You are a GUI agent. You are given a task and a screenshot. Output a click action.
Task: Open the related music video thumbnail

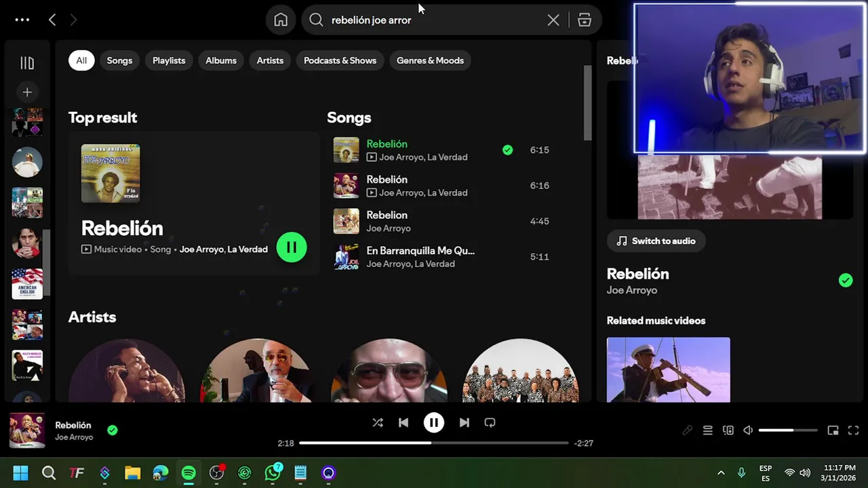click(x=668, y=370)
